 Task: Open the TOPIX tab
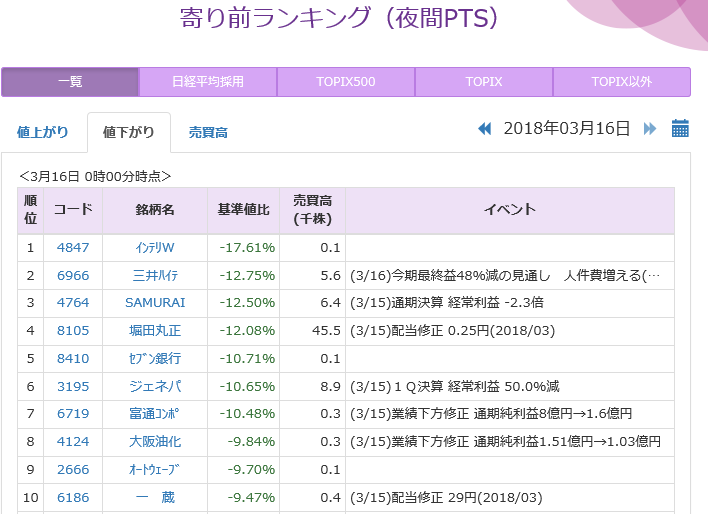(x=484, y=82)
